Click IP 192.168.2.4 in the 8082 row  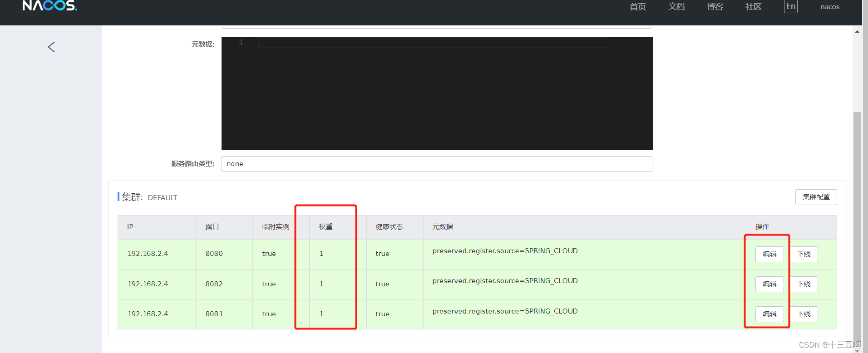[x=148, y=284]
